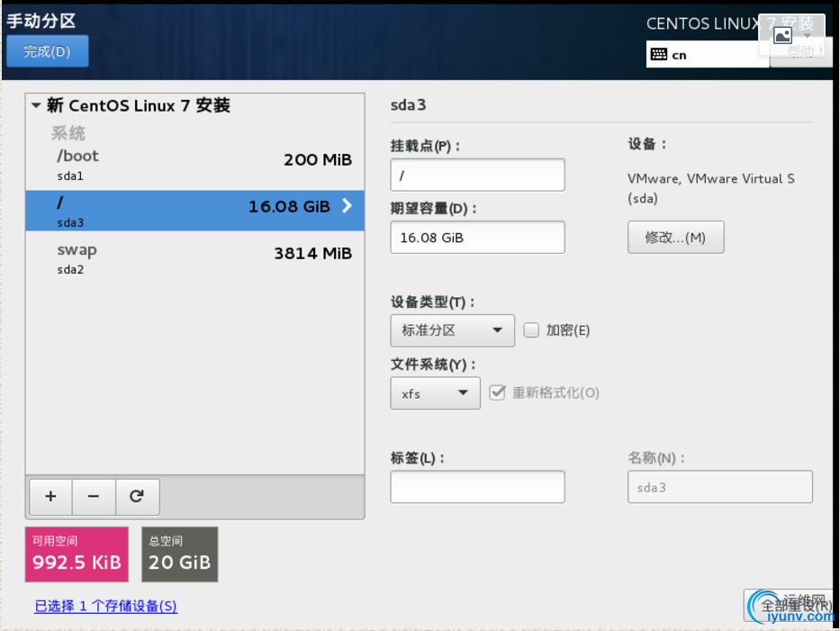This screenshot has width=840, height=631.
Task: Click the 完成(D) done button
Action: [x=47, y=51]
